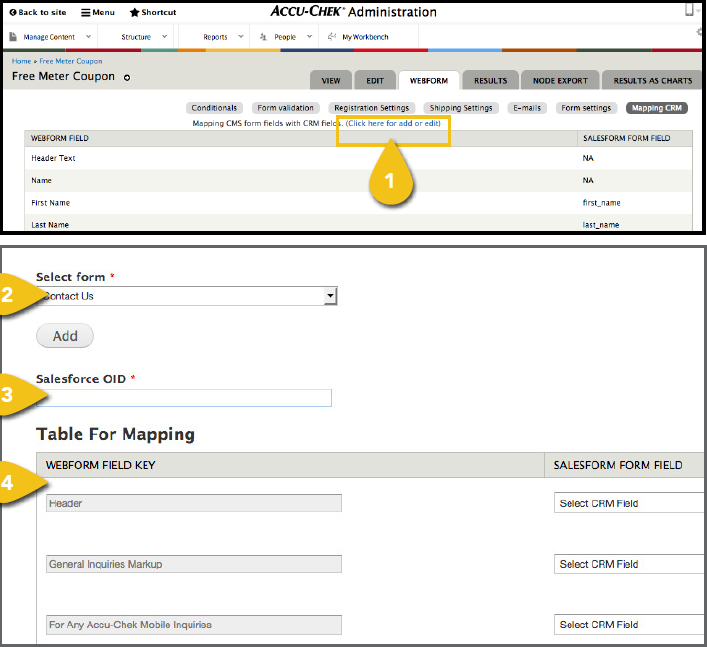Viewport: 707px width, 647px height.
Task: Click the Manage Content document icon
Action: click(x=13, y=37)
